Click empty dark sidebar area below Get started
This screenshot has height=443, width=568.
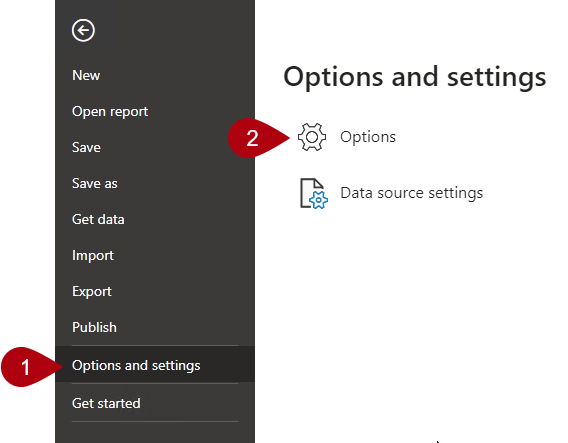[x=155, y=433]
